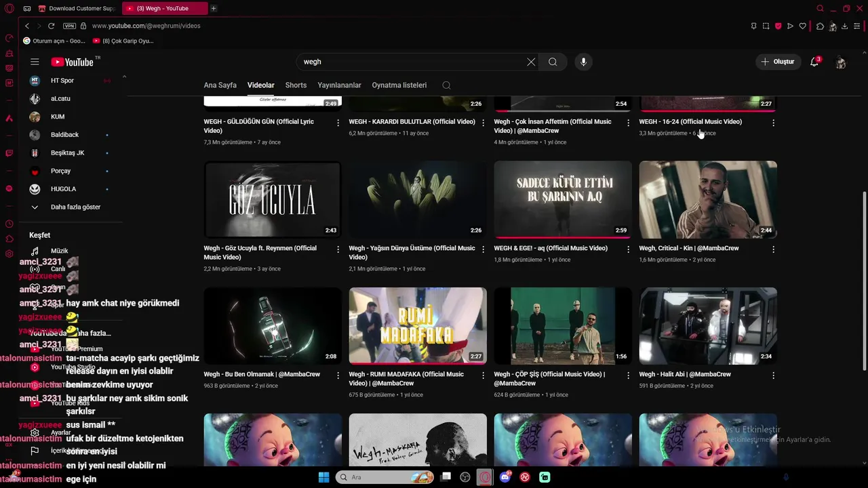Open Task View on the taskbar
Image resolution: width=868 pixels, height=488 pixels.
(445, 477)
